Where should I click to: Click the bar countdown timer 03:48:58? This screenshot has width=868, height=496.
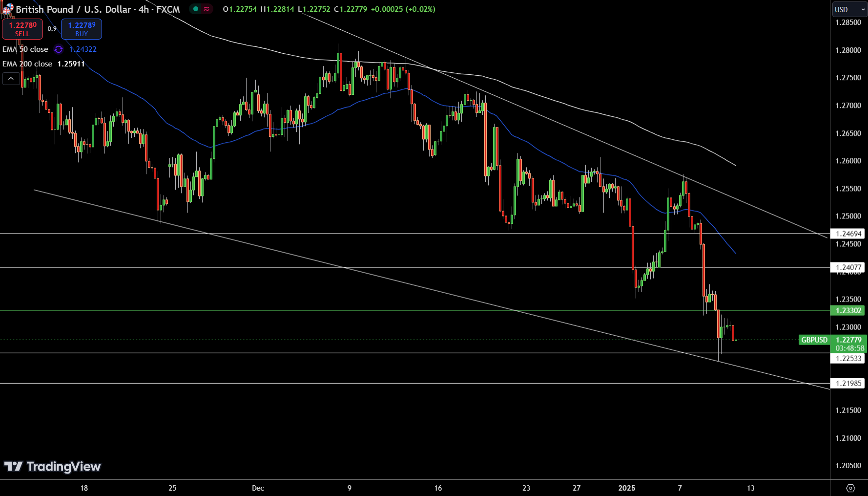point(849,348)
